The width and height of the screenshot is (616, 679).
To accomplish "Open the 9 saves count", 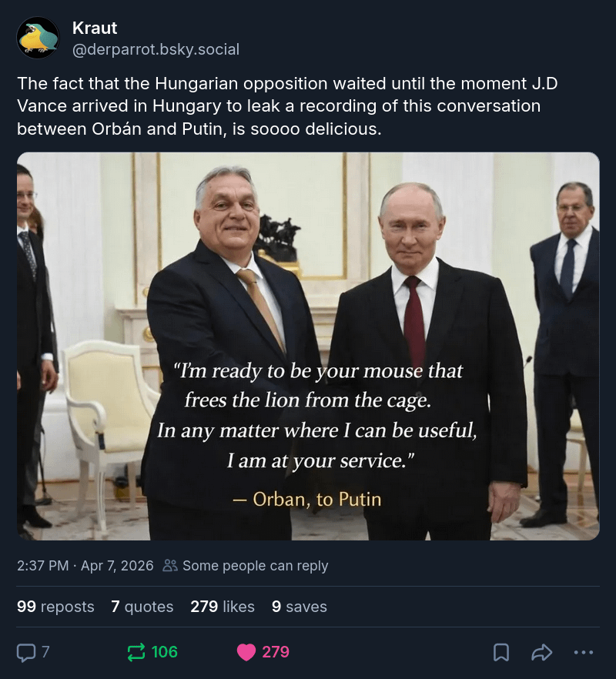I will coord(299,607).
